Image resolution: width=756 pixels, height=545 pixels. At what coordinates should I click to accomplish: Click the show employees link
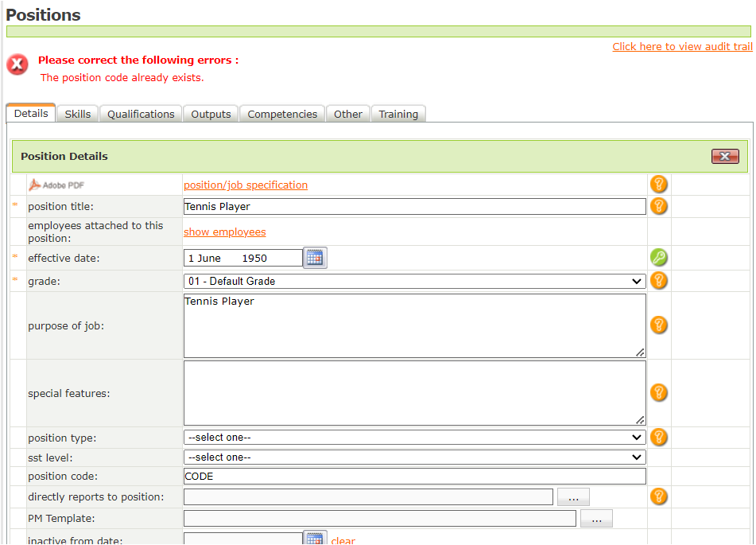click(225, 232)
